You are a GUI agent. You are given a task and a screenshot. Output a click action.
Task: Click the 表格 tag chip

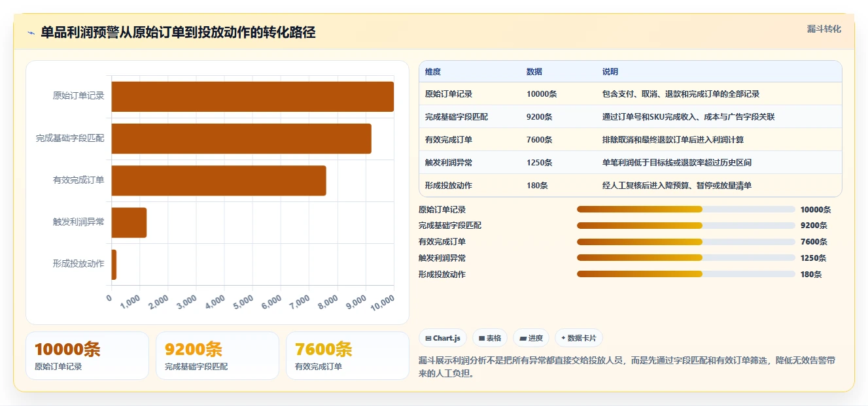[x=490, y=338]
